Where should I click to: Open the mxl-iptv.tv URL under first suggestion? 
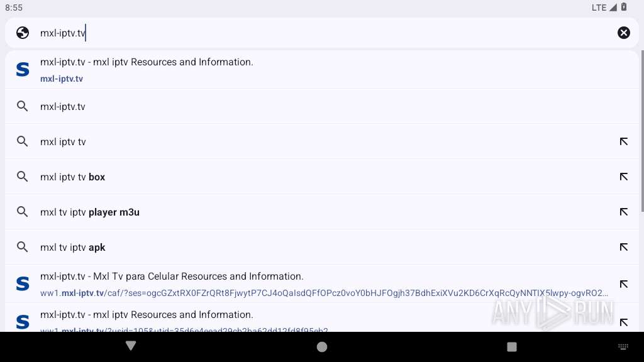pyautogui.click(x=62, y=79)
